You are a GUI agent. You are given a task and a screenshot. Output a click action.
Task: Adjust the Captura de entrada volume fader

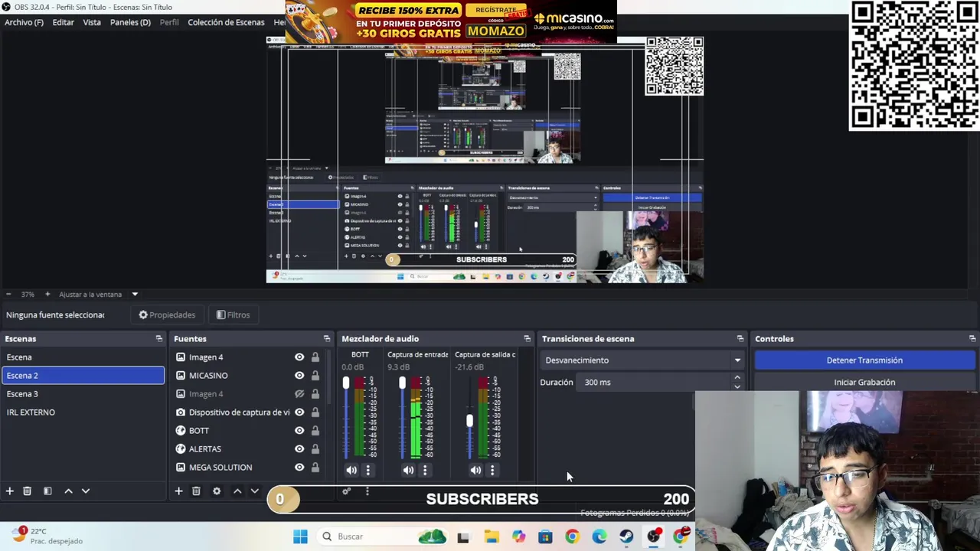click(x=403, y=383)
